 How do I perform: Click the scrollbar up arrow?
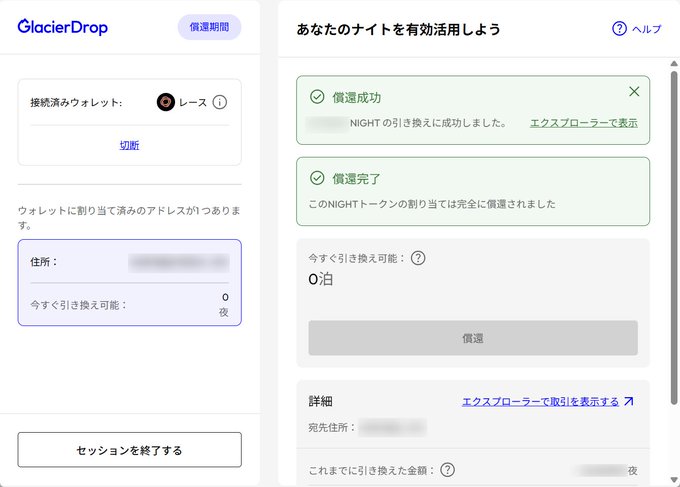(674, 63)
